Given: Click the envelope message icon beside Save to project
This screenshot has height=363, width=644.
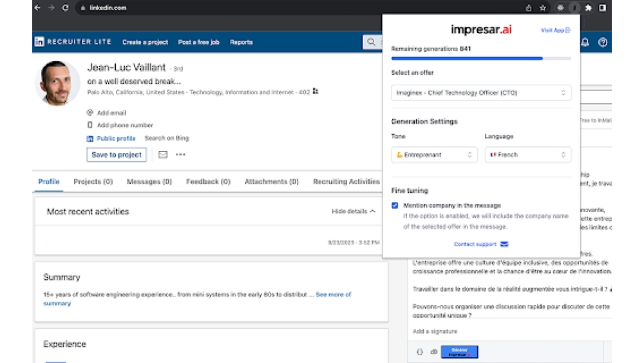Looking at the screenshot, I should (x=163, y=155).
